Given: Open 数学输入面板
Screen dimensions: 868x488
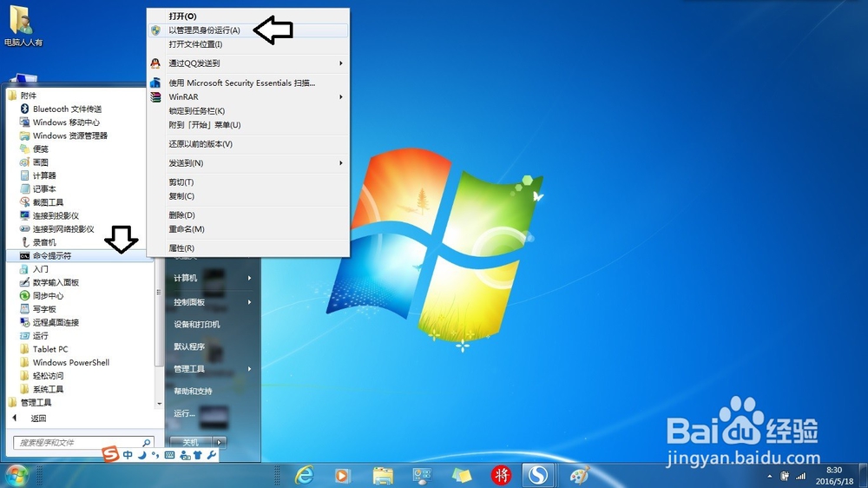Looking at the screenshot, I should click(49, 282).
